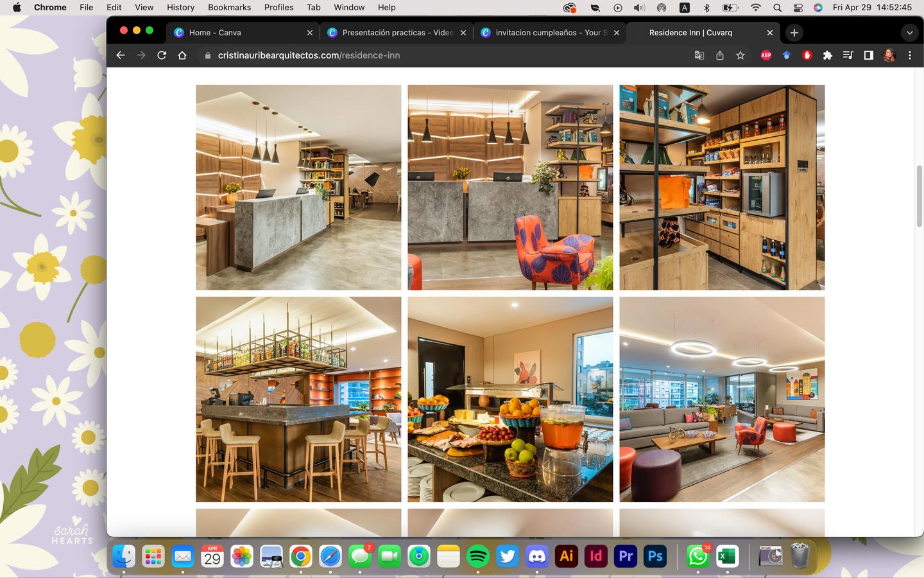This screenshot has height=578, width=924.
Task: Launch Adobe Premiere Pro from the dock
Action: coord(626,556)
